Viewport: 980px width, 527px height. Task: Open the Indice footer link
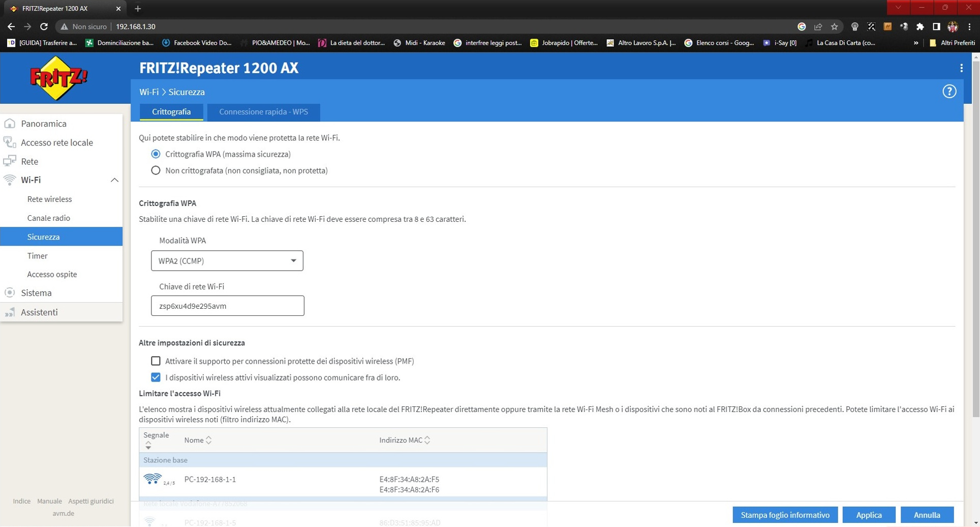point(21,501)
